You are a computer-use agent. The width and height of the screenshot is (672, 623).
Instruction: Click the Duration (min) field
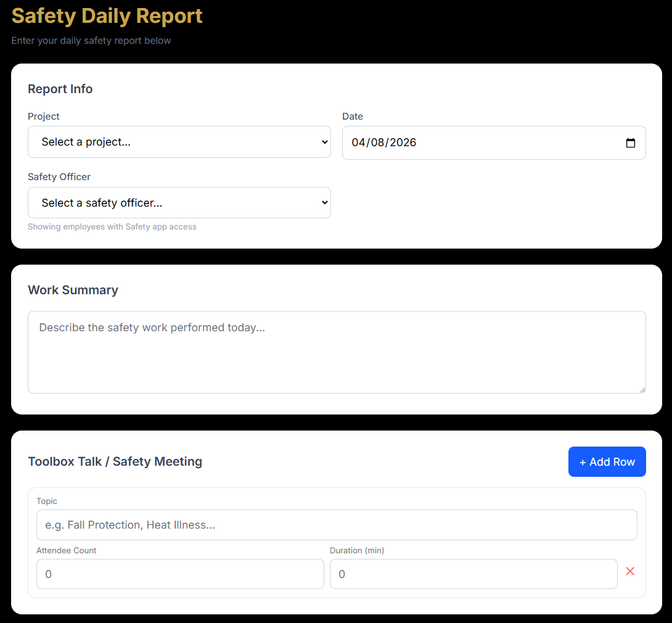(x=473, y=574)
